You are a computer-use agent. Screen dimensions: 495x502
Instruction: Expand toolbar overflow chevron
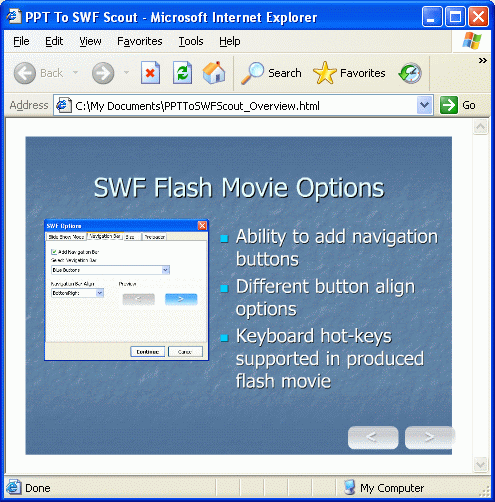pyautogui.click(x=483, y=61)
